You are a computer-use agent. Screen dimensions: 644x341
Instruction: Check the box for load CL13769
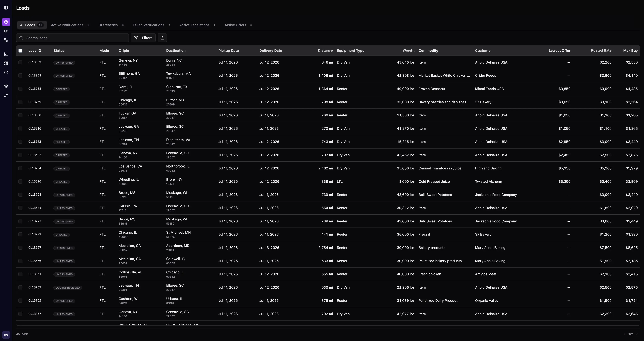point(20,102)
